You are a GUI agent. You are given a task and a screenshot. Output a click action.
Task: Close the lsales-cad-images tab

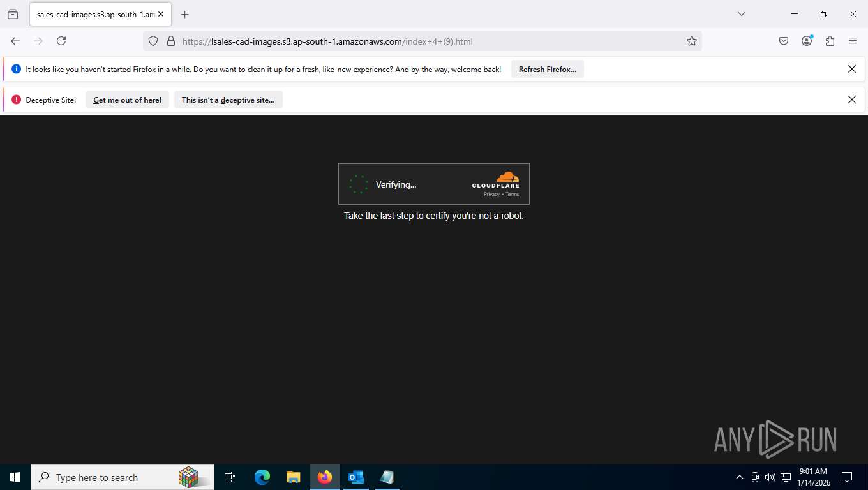click(x=161, y=14)
